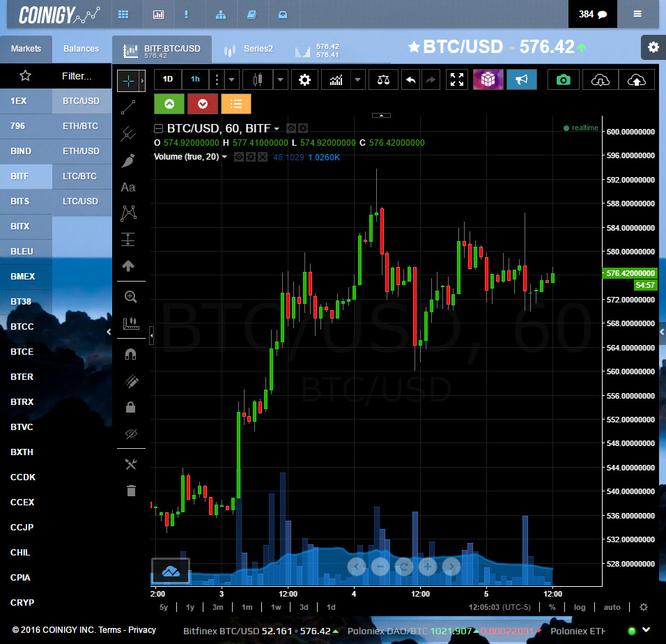Select the crosshair cursor tool

(x=128, y=80)
